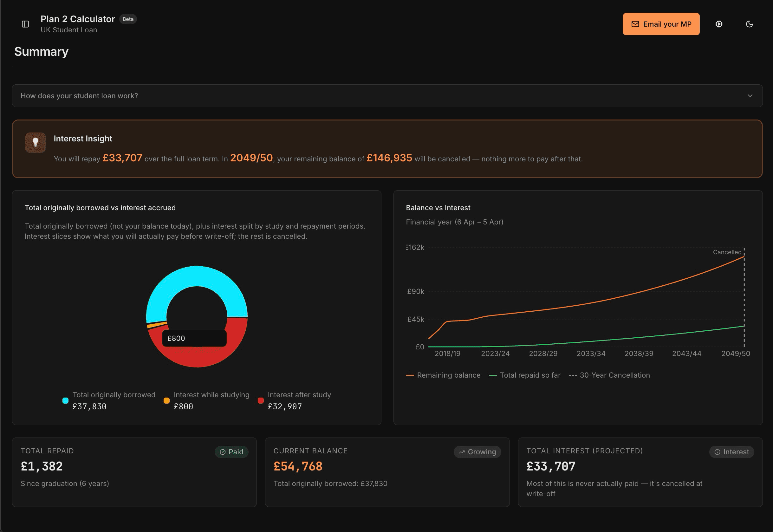Click the 2038/39 x-axis label
Viewport: 773px width, 532px height.
point(639,354)
